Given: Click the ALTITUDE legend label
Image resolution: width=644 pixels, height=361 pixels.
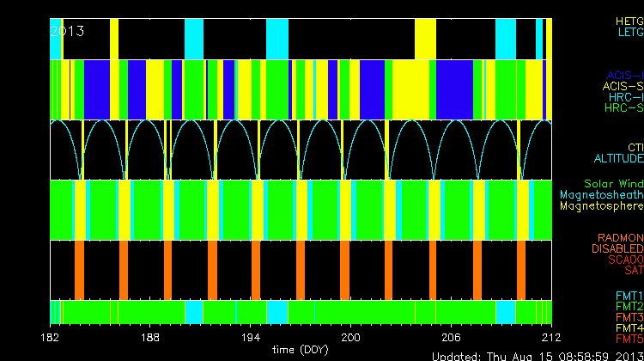Looking at the screenshot, I should click(618, 159).
